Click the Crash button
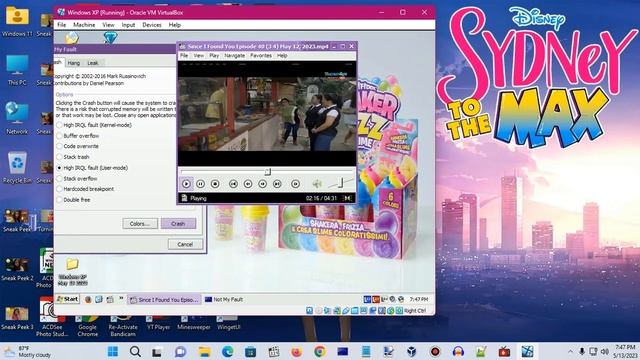The image size is (640, 360). coord(178,224)
